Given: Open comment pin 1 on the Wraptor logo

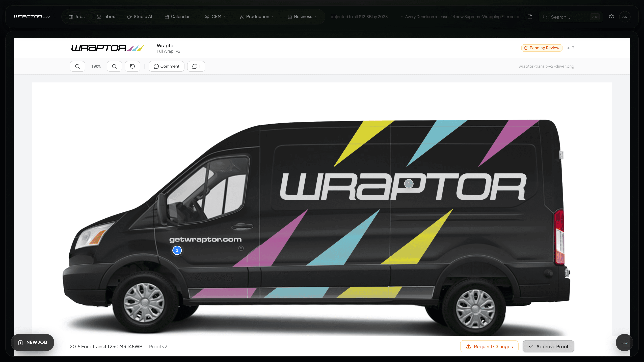Looking at the screenshot, I should tap(409, 184).
